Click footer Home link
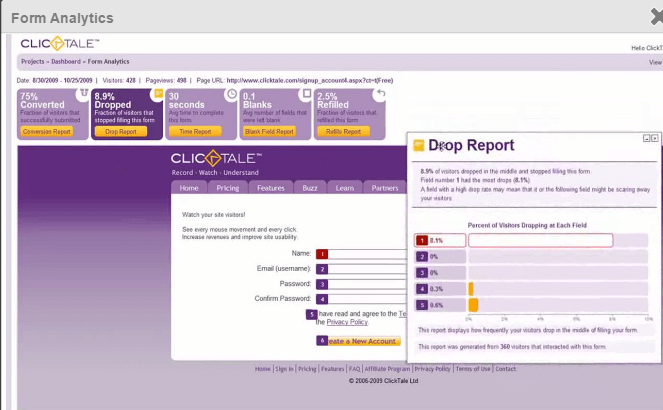The width and height of the screenshot is (663, 410). 263,369
